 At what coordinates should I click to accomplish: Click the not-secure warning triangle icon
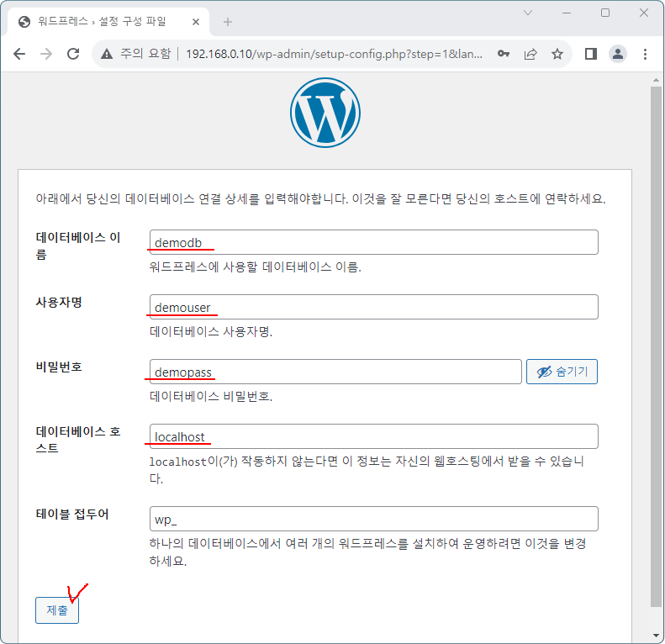107,54
